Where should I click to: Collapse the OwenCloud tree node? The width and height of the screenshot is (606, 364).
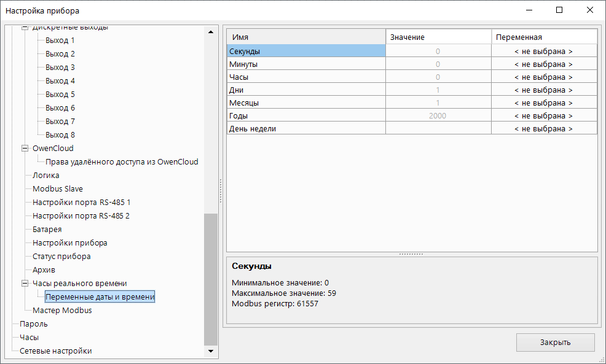[x=25, y=149]
